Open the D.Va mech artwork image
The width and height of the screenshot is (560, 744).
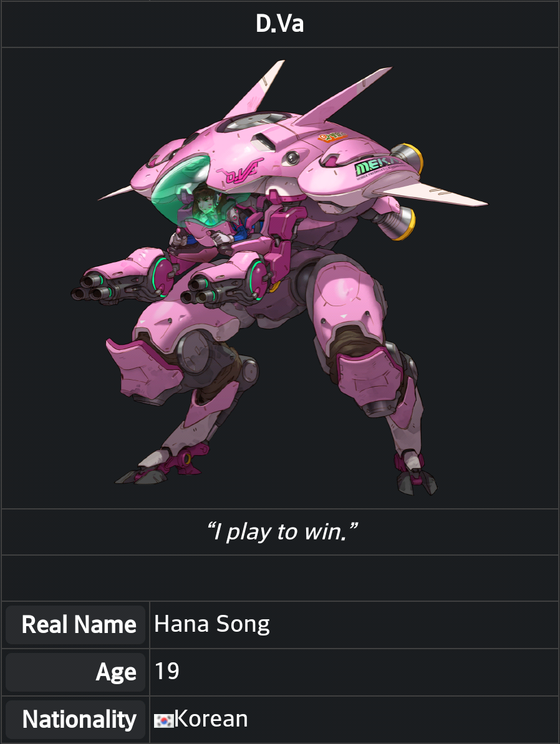point(280,278)
